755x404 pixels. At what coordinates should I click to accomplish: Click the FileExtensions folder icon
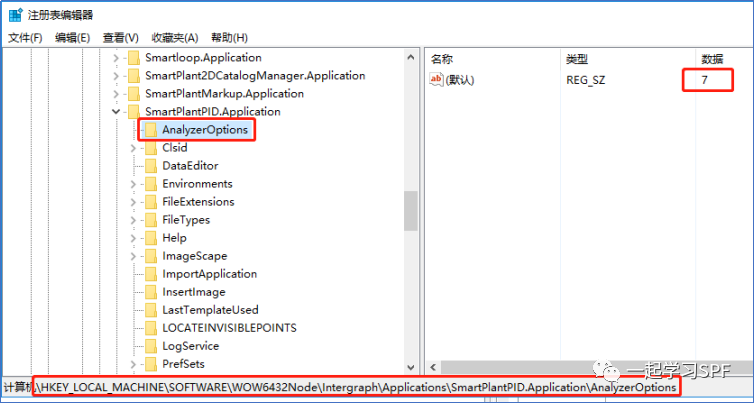[151, 202]
